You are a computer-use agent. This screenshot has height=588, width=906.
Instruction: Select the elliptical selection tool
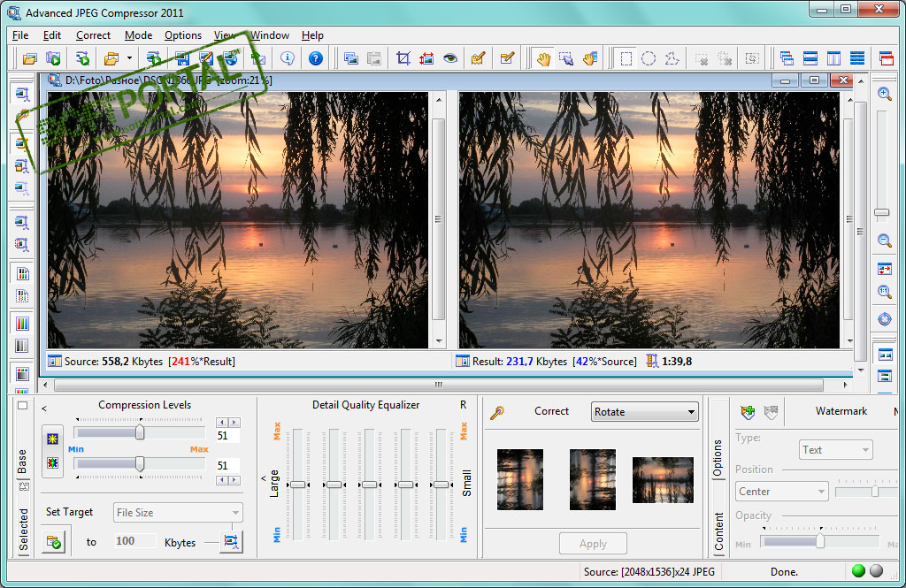[649, 58]
